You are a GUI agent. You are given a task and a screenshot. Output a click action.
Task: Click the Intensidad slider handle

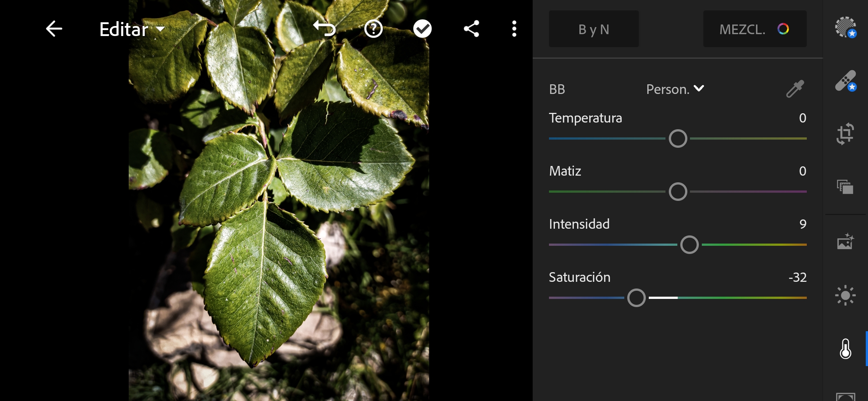(690, 245)
